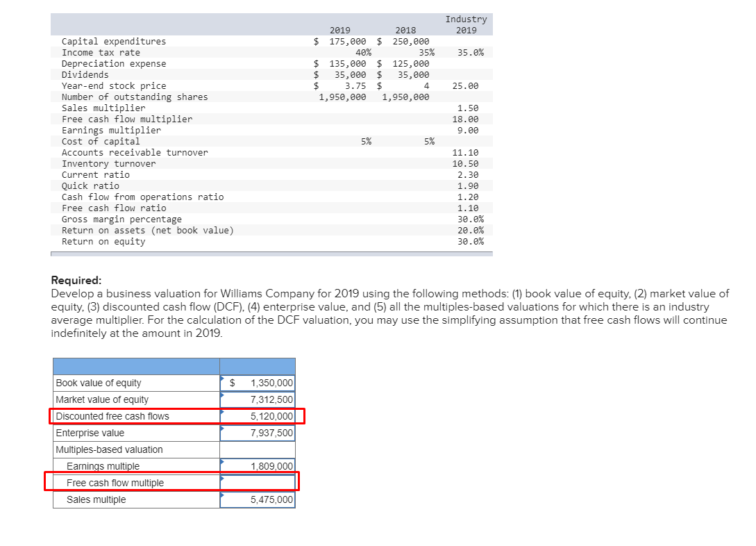
Task: Click the industry free cash flow multiplier 18.00
Action: coord(465,119)
